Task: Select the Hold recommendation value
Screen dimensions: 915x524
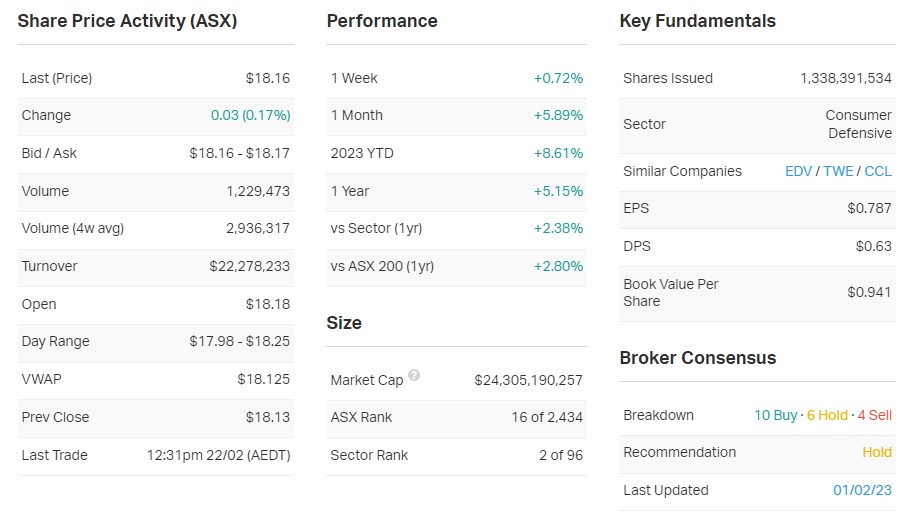Action: pos(877,452)
